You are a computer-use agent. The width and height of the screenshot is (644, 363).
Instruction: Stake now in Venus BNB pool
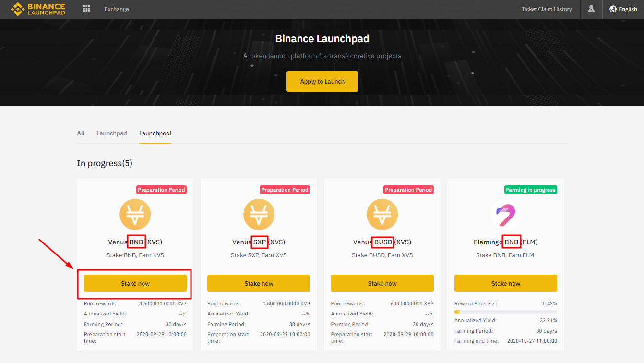click(135, 283)
